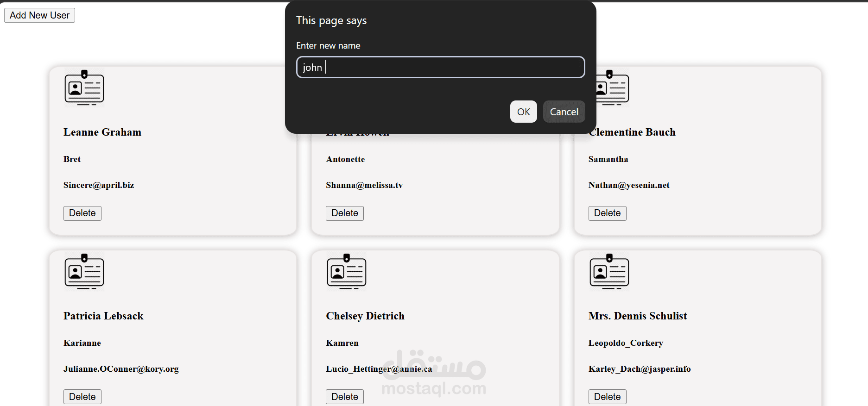Click the username Karianne
Image resolution: width=868 pixels, height=406 pixels.
(x=82, y=343)
